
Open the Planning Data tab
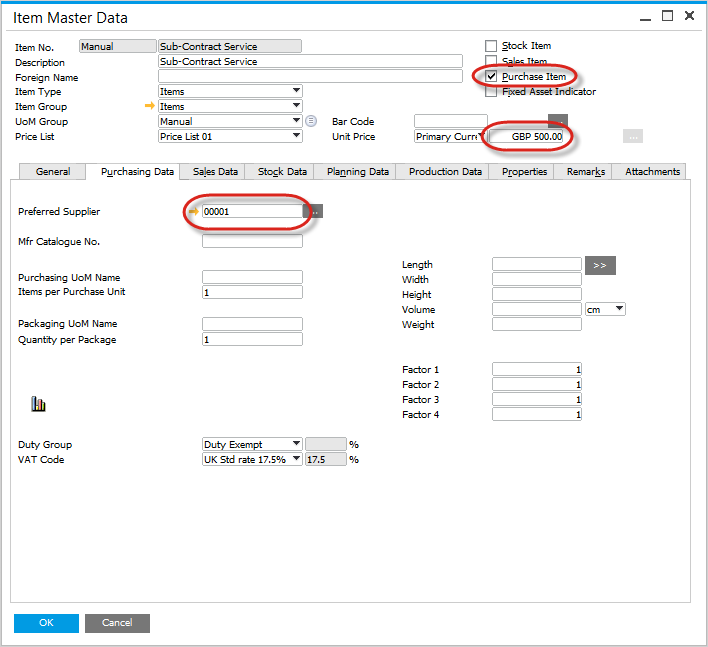[357, 172]
